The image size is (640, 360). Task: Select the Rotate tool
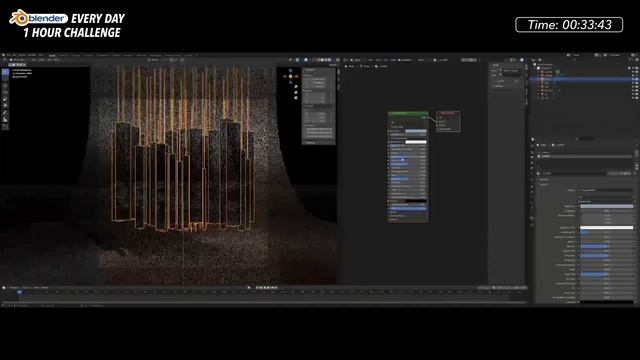pos(5,93)
